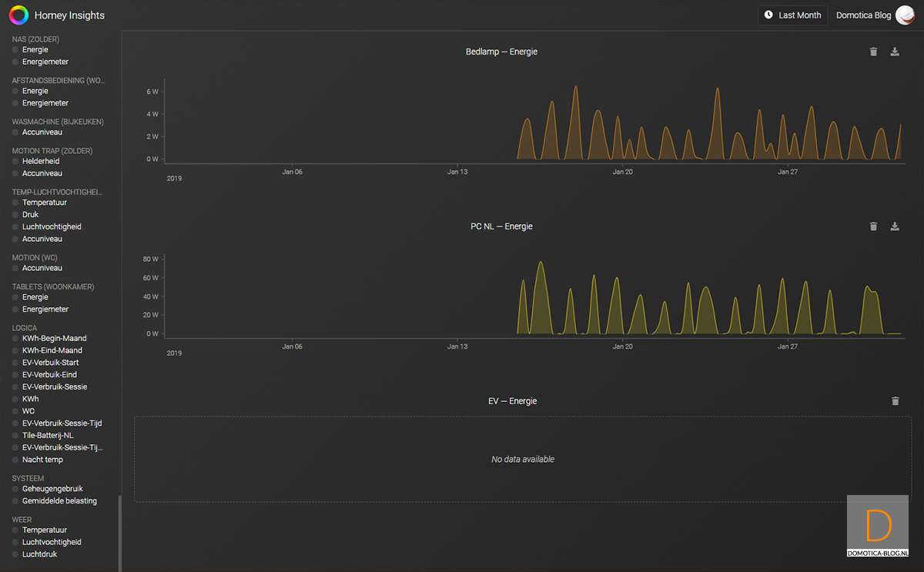Click the WASMACHINE (BIJKEUKEN) group header
The width and height of the screenshot is (924, 572).
click(58, 122)
